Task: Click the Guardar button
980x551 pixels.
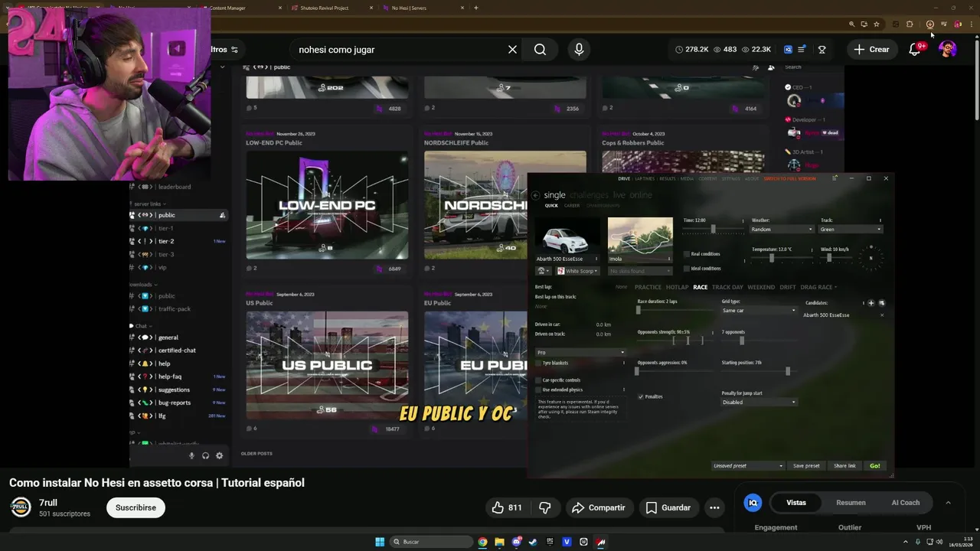Action: tap(668, 507)
